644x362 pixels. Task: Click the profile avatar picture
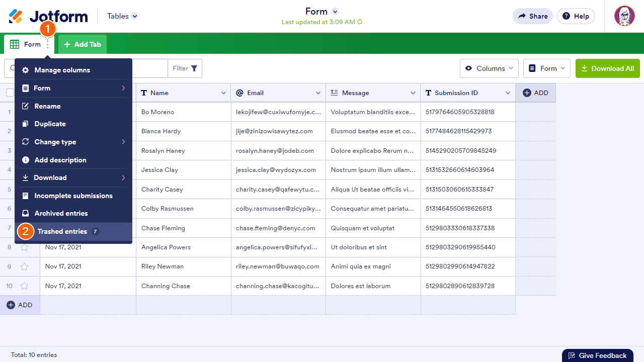(x=624, y=16)
